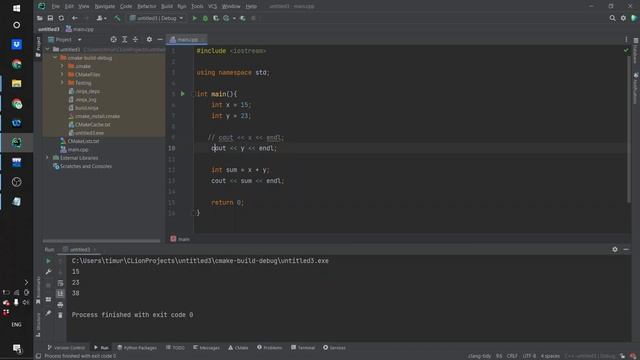Open the Problems tool window
Image resolution: width=640 pixels, height=360 pixels.
pos(270,348)
